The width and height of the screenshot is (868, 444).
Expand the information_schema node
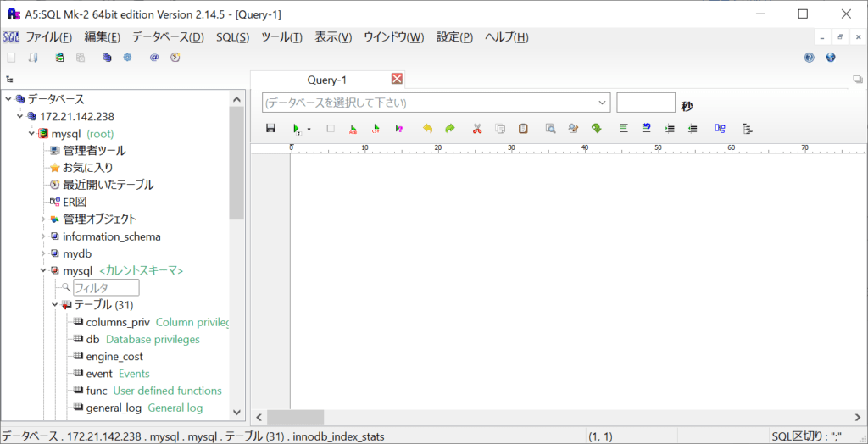coord(43,236)
